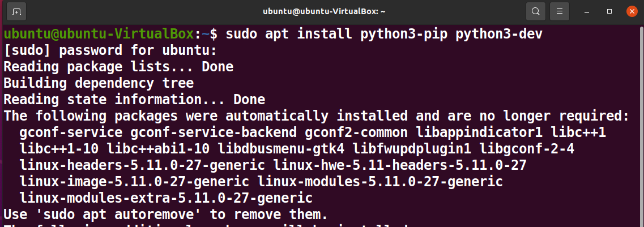Minimize the terminal window
This screenshot has width=644, height=227.
587,12
